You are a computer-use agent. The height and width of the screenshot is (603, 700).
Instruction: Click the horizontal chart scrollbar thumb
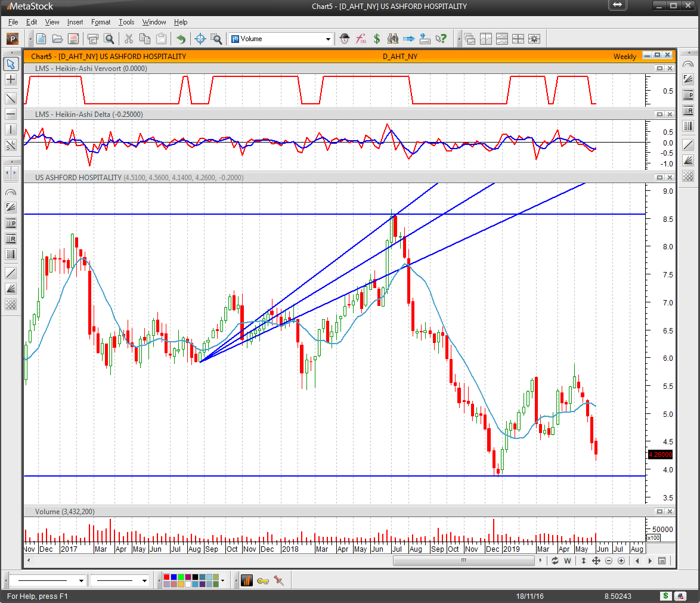[463, 561]
